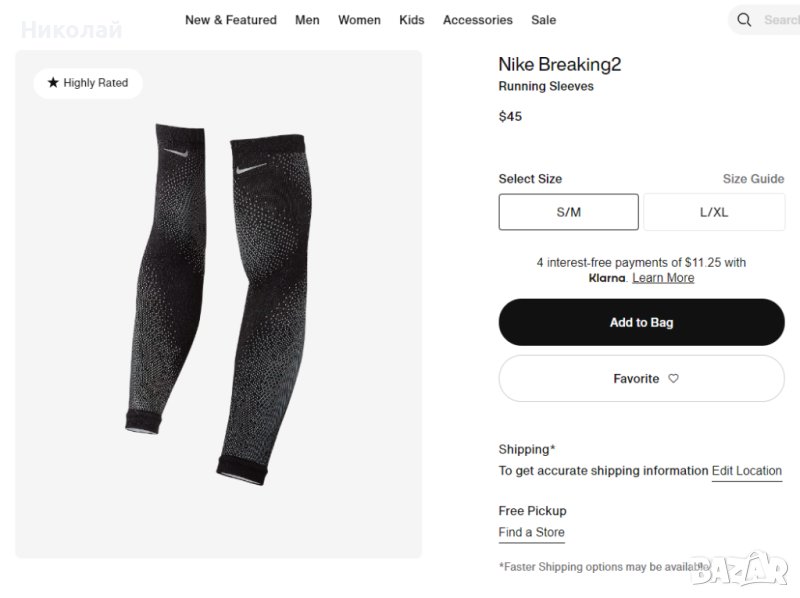The height and width of the screenshot is (598, 800).
Task: Open the Kids menu
Action: (411, 20)
